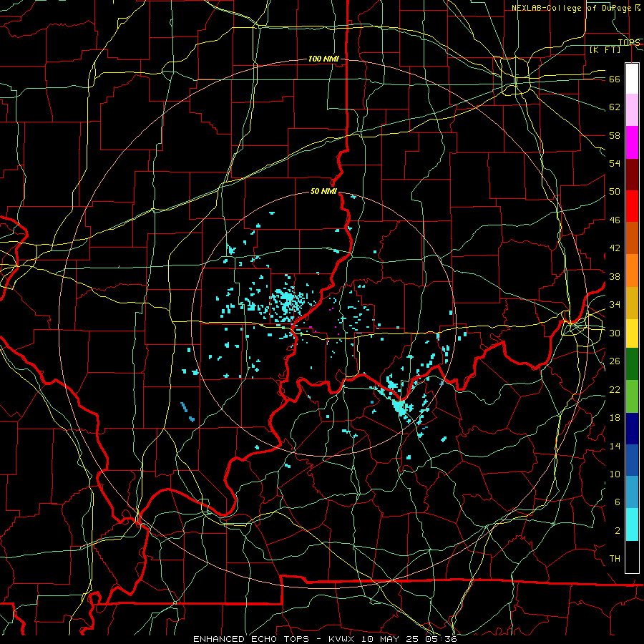Click the orange swatch near 38
Screen dimensions: 644x644
(632, 270)
